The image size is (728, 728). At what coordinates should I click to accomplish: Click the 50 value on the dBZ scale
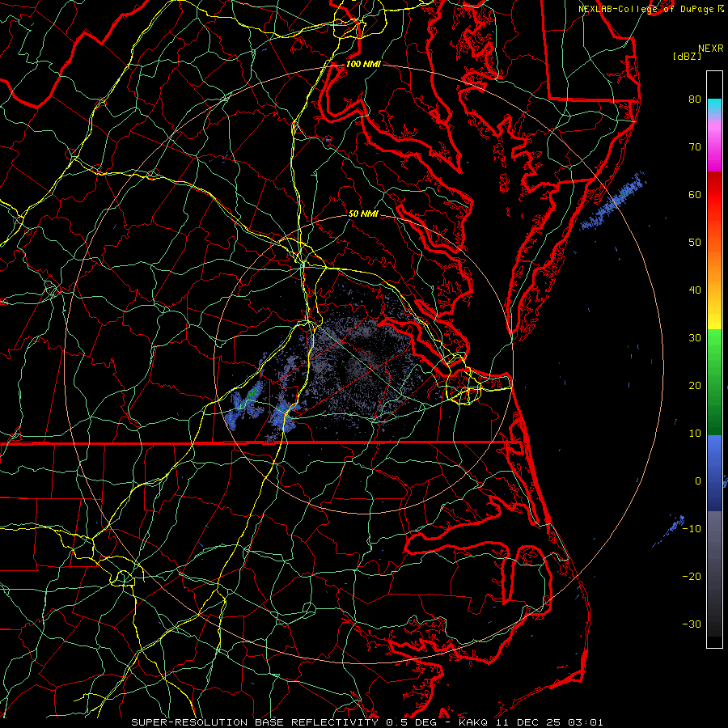(x=695, y=243)
